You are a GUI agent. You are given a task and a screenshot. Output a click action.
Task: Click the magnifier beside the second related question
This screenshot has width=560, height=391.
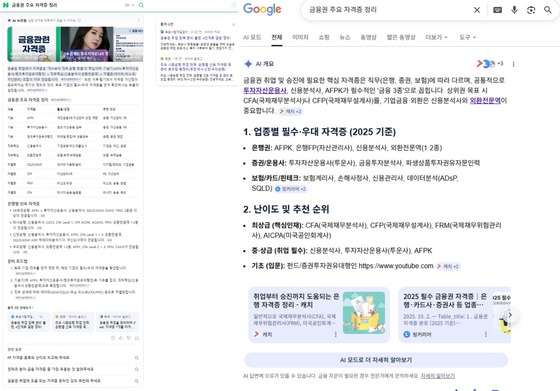click(x=136, y=369)
